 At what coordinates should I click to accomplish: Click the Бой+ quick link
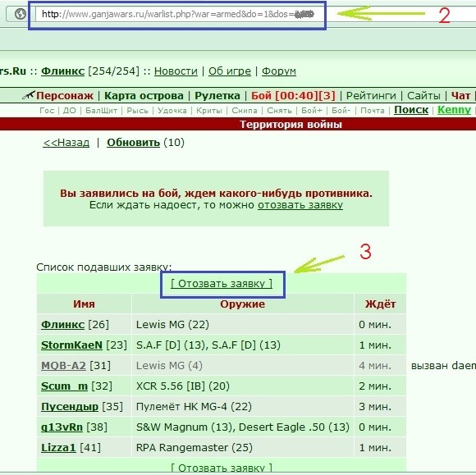[312, 111]
